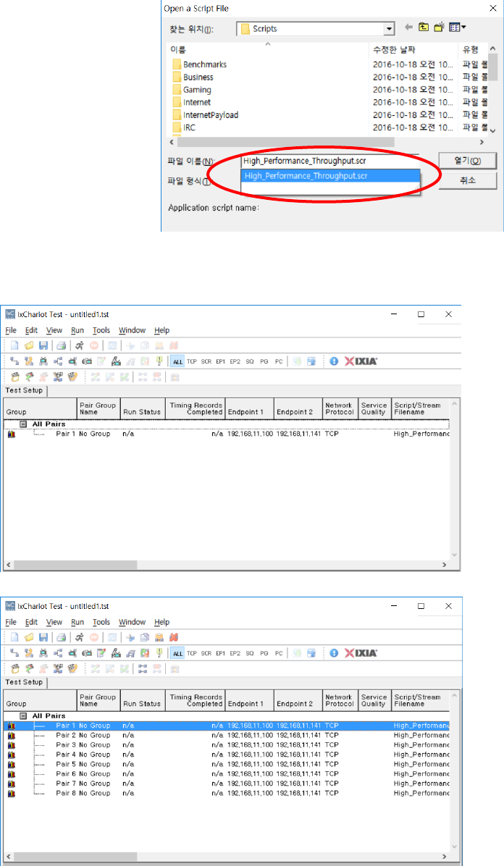The height and width of the screenshot is (866, 504).
Task: Collapse All Pairs in single-pair IxChariot window
Action: [x=23, y=424]
